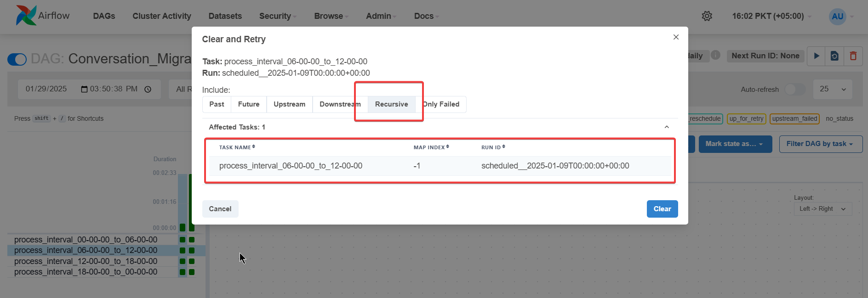
Task: Click the reparse DAG file icon
Action: tap(834, 56)
